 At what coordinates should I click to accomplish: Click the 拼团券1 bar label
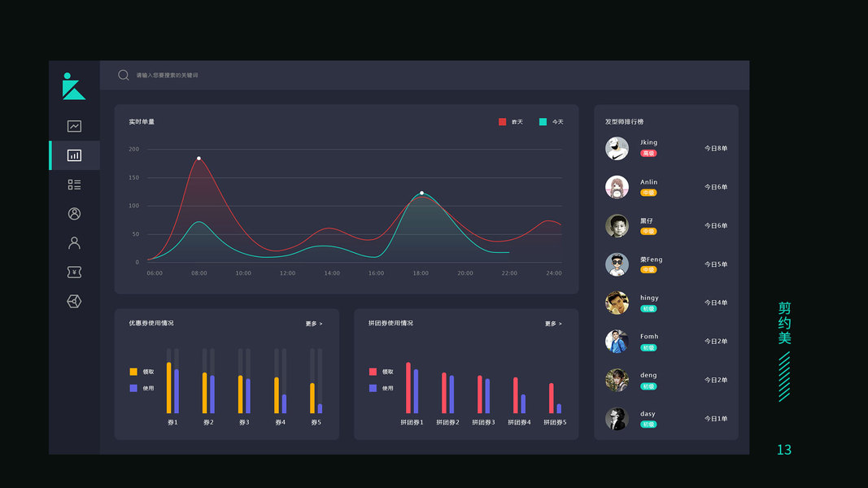coord(412,422)
